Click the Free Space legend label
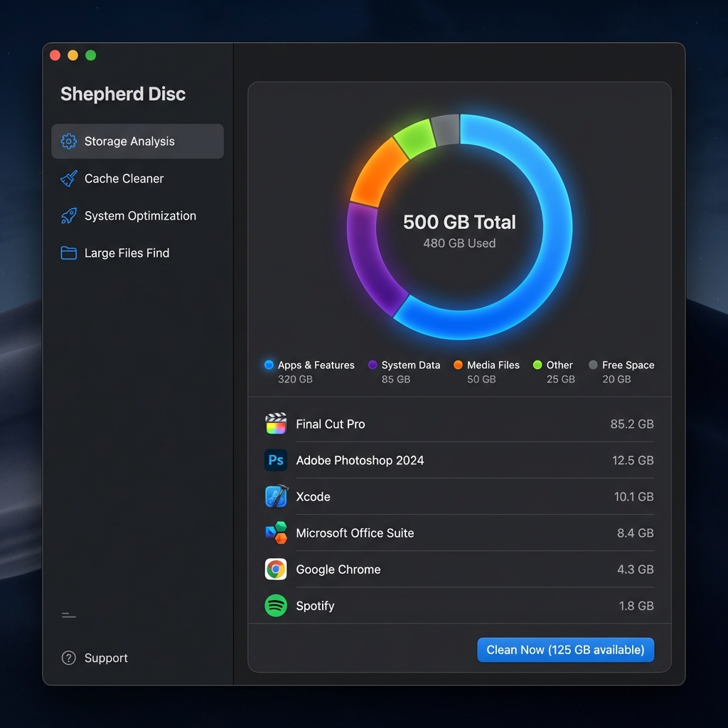 628,365
